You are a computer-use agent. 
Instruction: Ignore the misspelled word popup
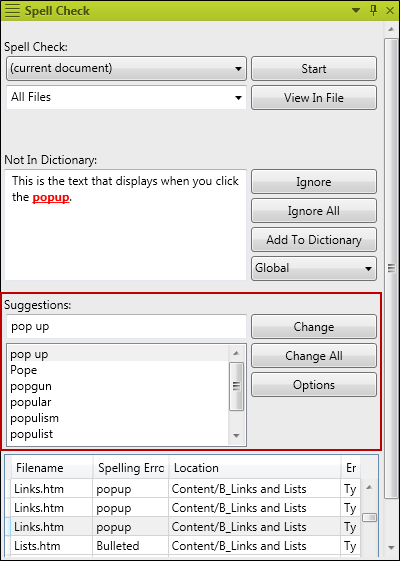(x=314, y=182)
